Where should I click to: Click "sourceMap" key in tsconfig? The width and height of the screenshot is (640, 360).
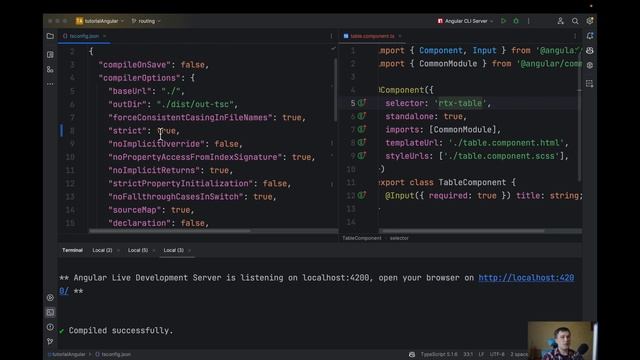click(134, 210)
